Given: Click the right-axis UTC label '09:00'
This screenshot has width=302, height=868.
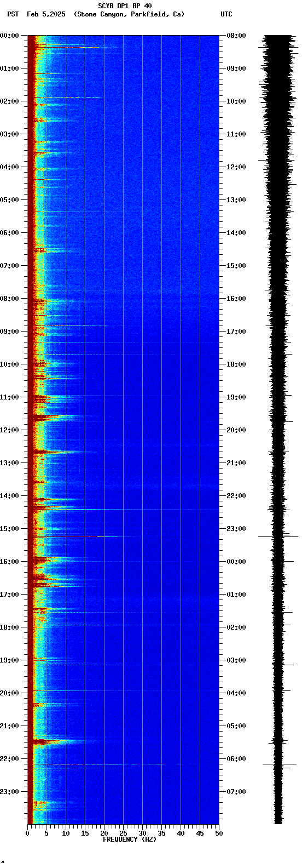Looking at the screenshot, I should click(236, 68).
